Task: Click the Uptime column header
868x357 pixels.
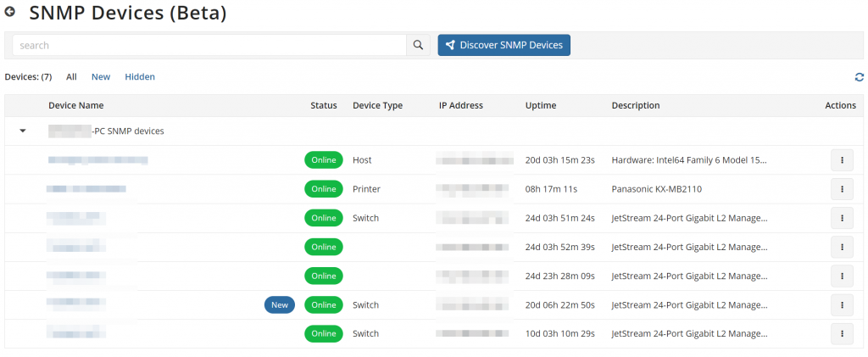Action: 541,105
